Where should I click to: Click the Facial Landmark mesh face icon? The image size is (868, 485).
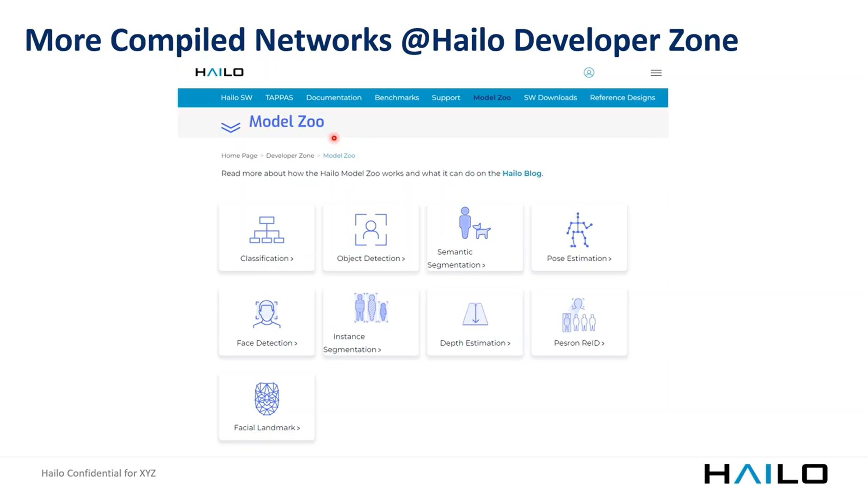pyautogui.click(x=267, y=399)
